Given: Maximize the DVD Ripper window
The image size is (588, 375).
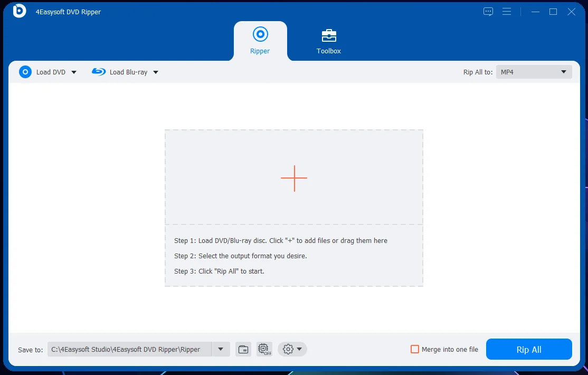Looking at the screenshot, I should pyautogui.click(x=553, y=12).
